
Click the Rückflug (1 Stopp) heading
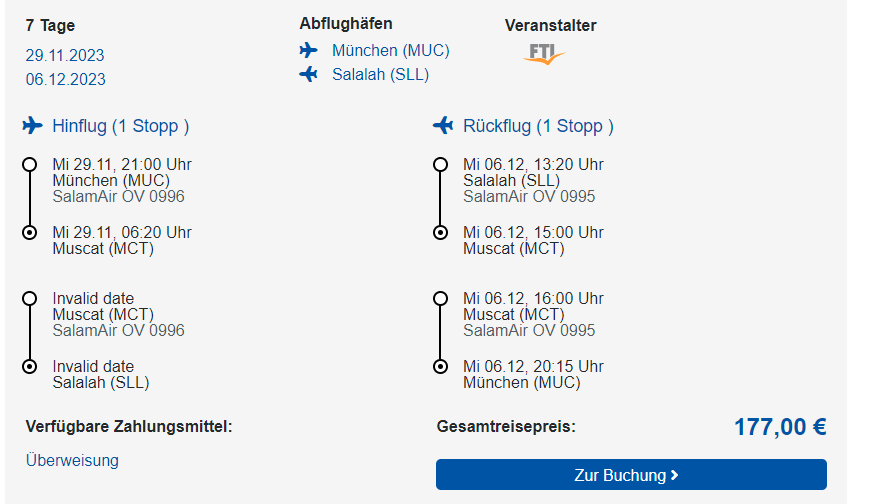[538, 126]
